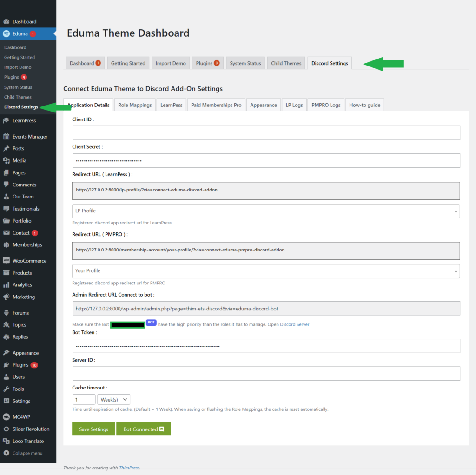Click the Plugins plug icon in sidebar

point(7,365)
